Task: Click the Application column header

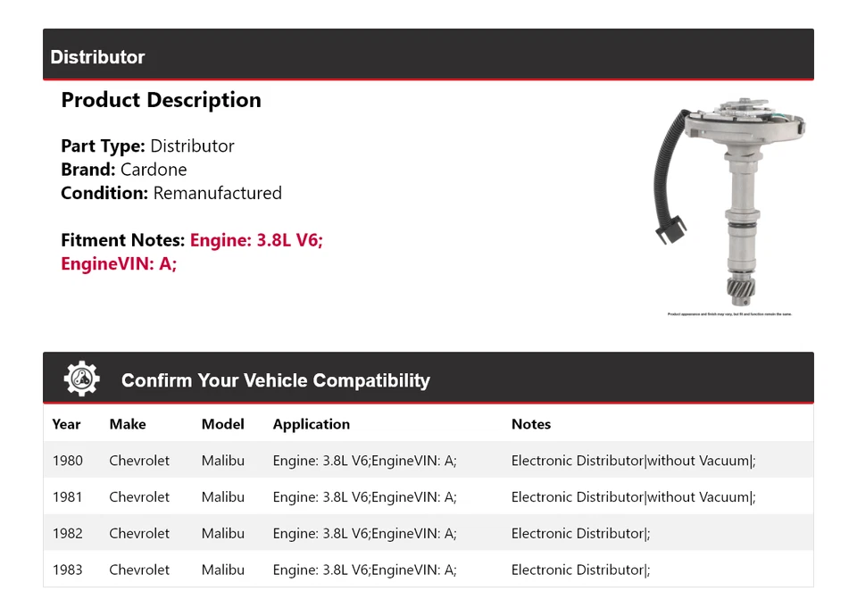Action: click(311, 424)
